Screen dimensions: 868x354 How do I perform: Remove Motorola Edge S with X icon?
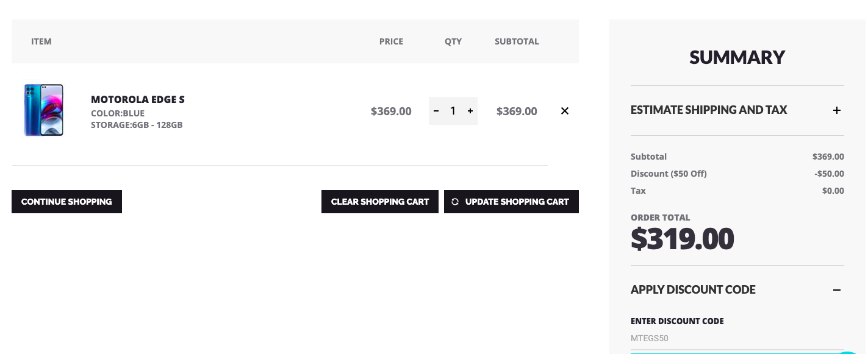coord(565,111)
